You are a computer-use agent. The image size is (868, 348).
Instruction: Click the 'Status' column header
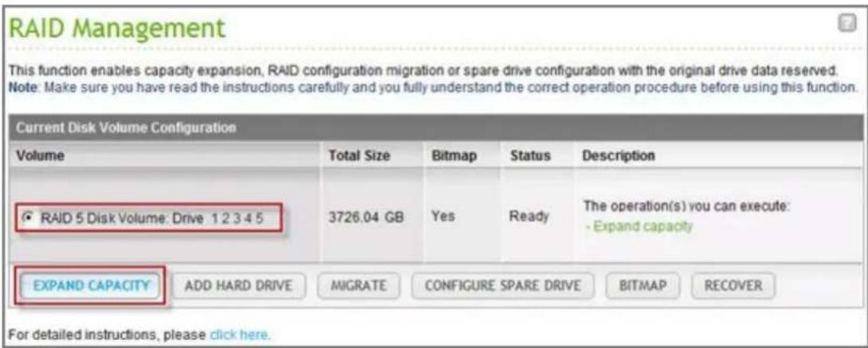tap(530, 156)
